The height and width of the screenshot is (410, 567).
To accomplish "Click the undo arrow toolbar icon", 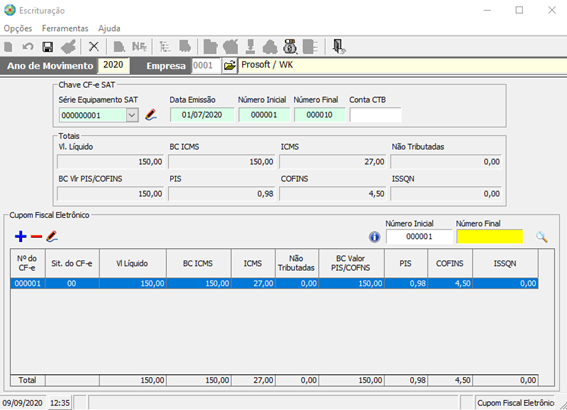I will click(28, 47).
